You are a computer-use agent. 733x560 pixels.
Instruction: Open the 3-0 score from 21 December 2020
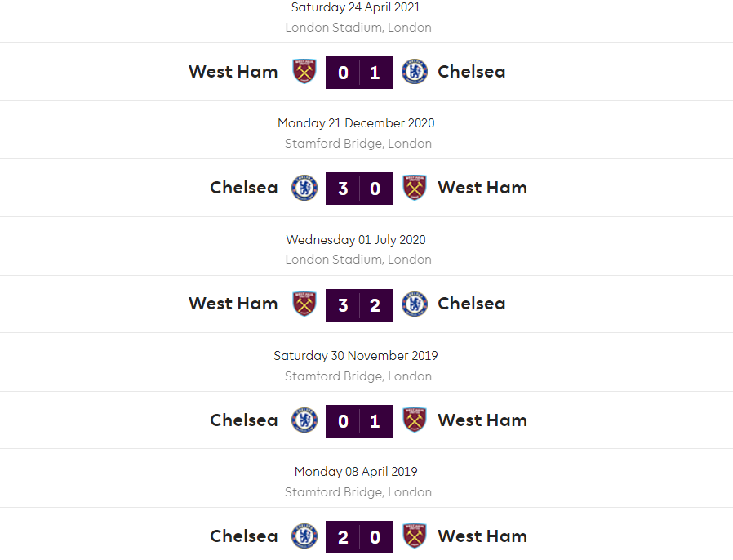pos(359,189)
